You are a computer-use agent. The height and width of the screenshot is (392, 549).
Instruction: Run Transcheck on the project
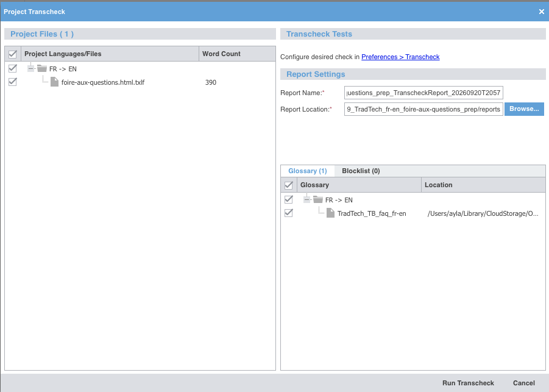point(468,383)
